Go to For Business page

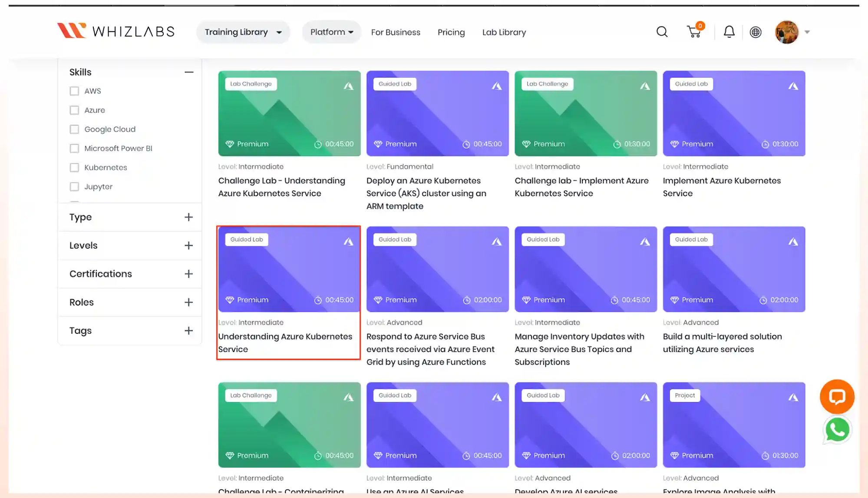[396, 32]
